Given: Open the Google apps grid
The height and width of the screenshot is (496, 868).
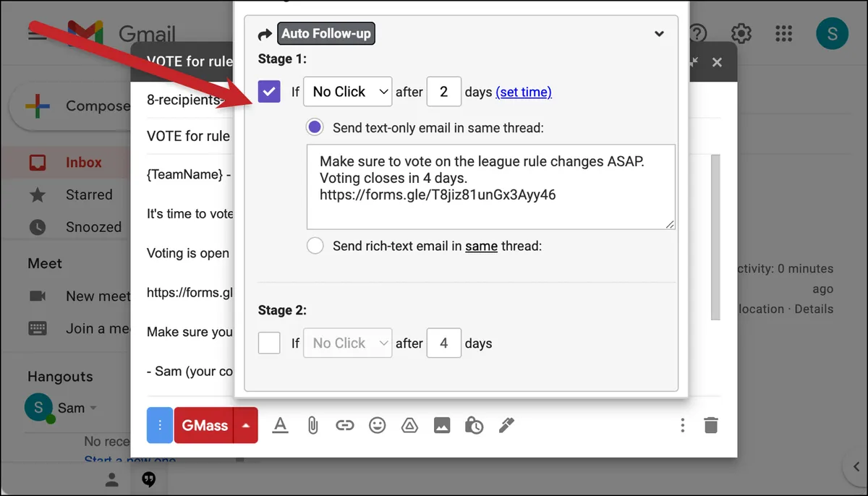Looking at the screenshot, I should (783, 33).
